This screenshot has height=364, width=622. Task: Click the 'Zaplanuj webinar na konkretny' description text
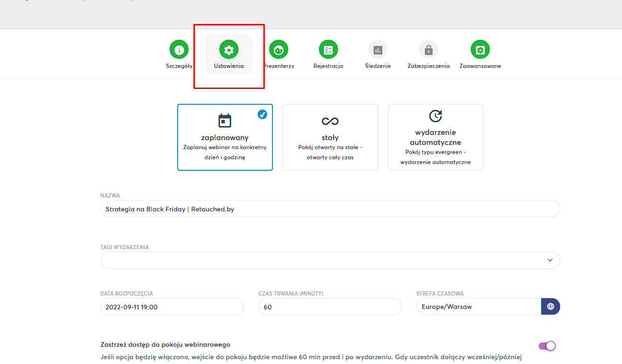tap(225, 147)
